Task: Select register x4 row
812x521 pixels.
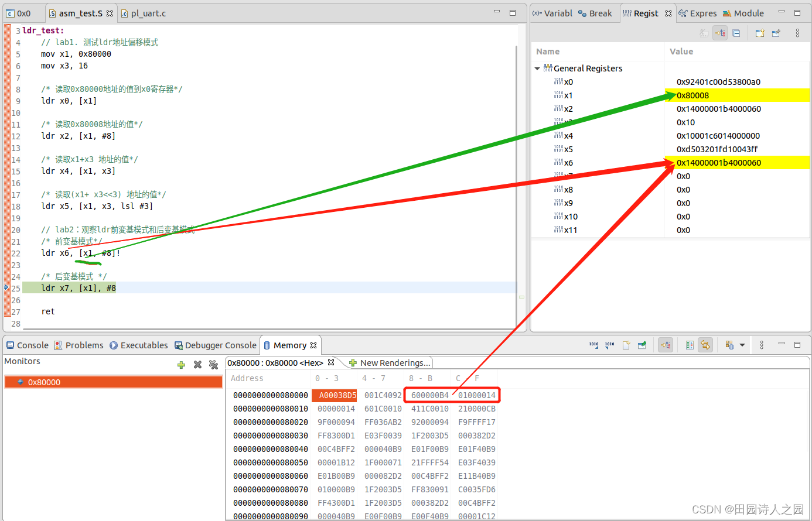Action: pos(671,136)
